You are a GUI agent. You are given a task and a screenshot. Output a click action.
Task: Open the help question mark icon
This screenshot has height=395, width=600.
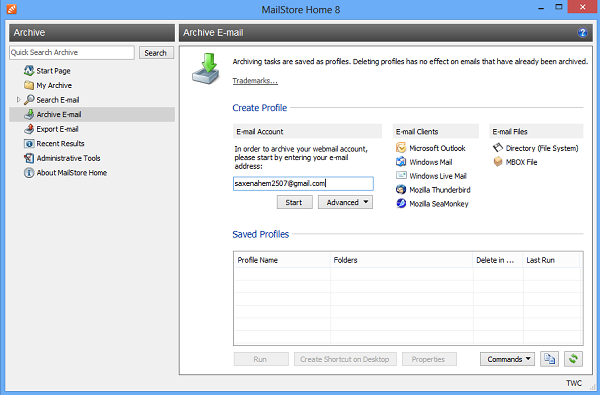coord(582,33)
